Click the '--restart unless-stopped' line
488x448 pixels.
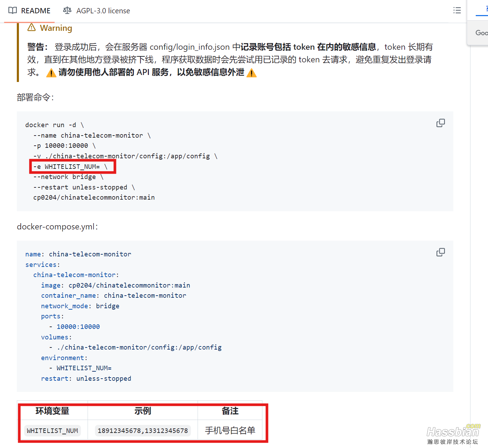coord(84,187)
